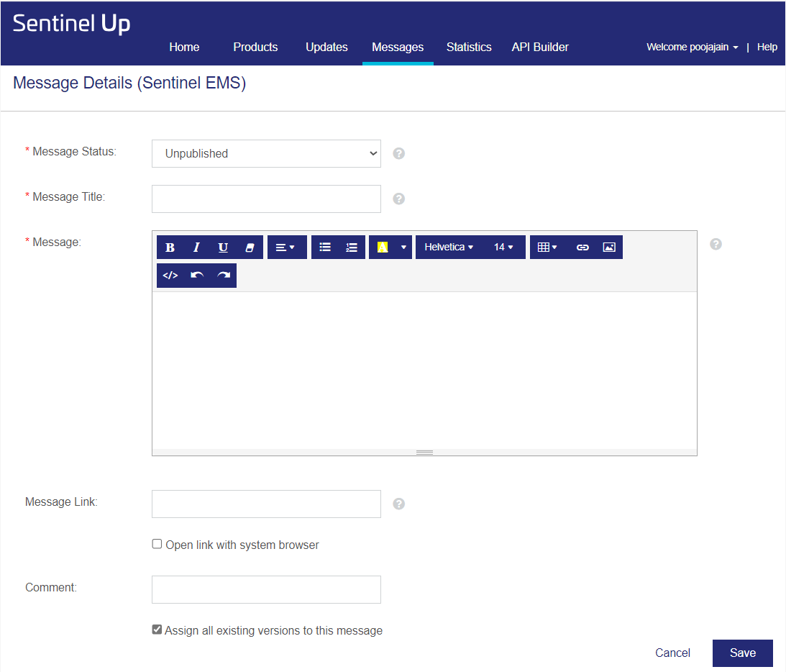
Task: Click inside the message body editing area
Action: [424, 370]
